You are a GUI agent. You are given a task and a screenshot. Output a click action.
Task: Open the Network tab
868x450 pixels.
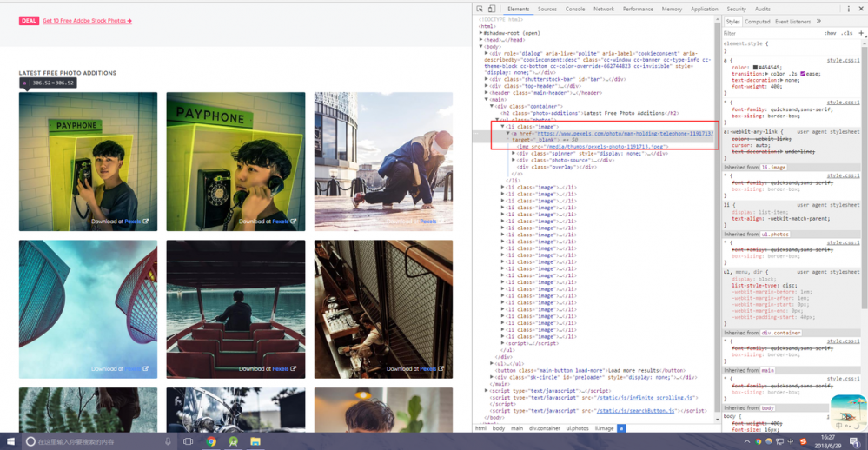(x=604, y=9)
